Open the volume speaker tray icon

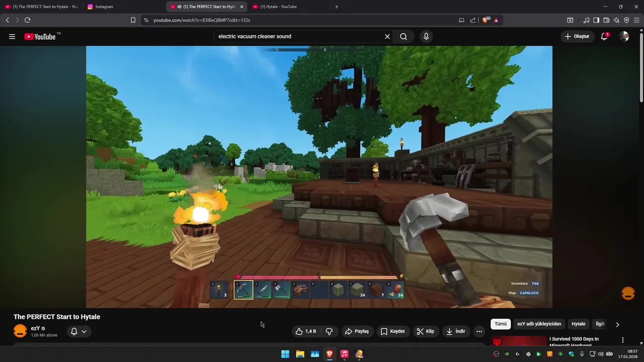click(x=600, y=354)
